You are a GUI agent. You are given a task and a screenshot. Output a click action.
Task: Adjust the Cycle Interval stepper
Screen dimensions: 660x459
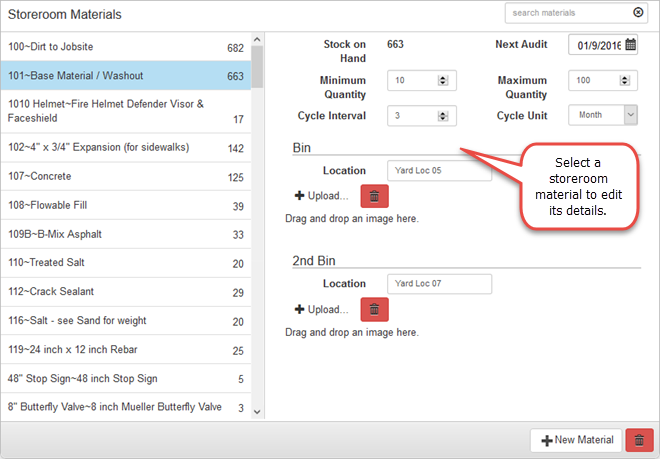point(445,115)
